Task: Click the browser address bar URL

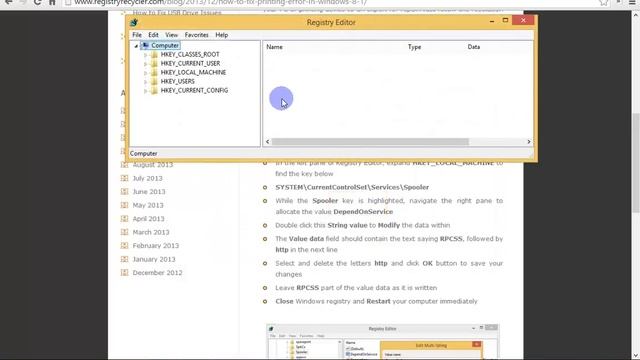Action: click(220, 2)
